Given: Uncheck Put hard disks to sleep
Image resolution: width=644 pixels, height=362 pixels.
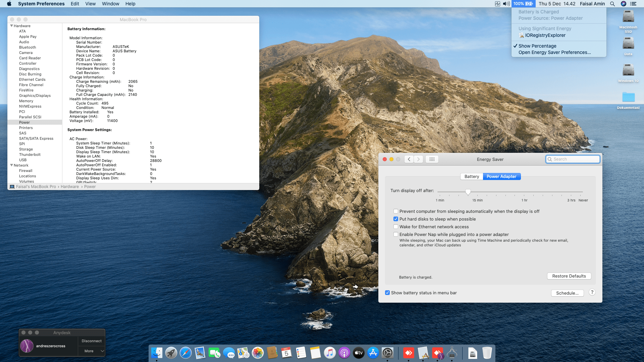Looking at the screenshot, I should point(396,219).
